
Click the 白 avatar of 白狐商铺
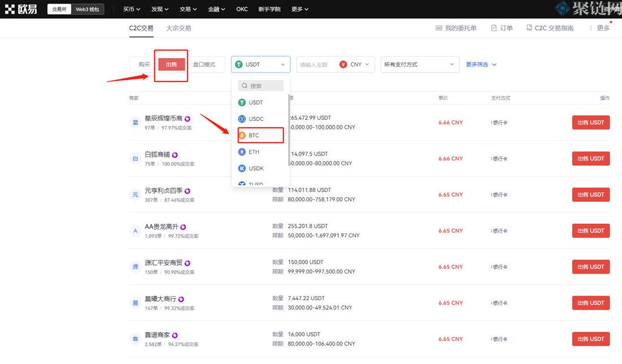[x=135, y=159]
